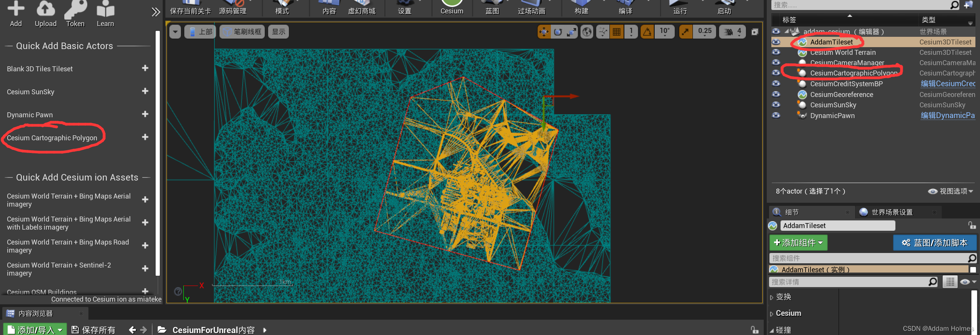The width and height of the screenshot is (980, 335).
Task: Click the Cesium toolbar button
Action: point(452,8)
